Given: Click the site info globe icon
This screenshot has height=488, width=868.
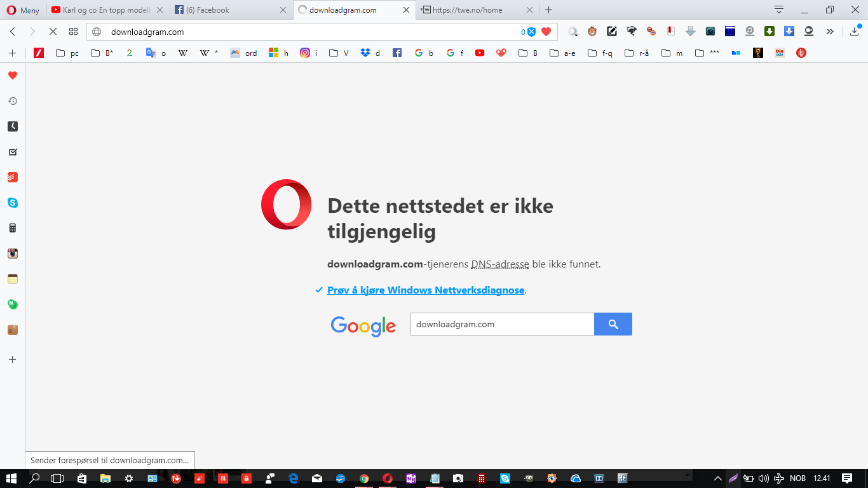Looking at the screenshot, I should pyautogui.click(x=97, y=32).
